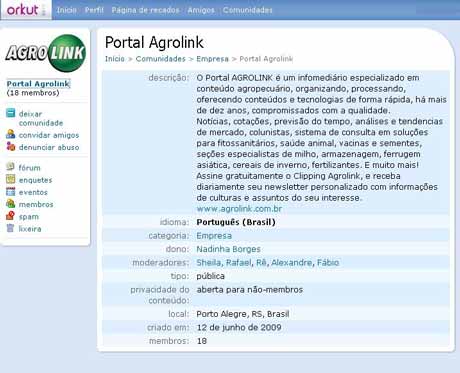Click the text aberta para não-membros
The image size is (460, 373).
tap(250, 290)
